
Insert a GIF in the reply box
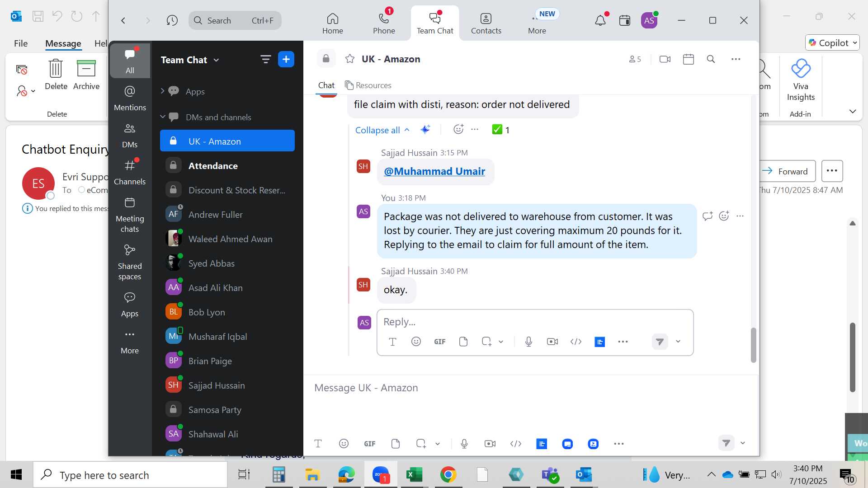pos(439,342)
